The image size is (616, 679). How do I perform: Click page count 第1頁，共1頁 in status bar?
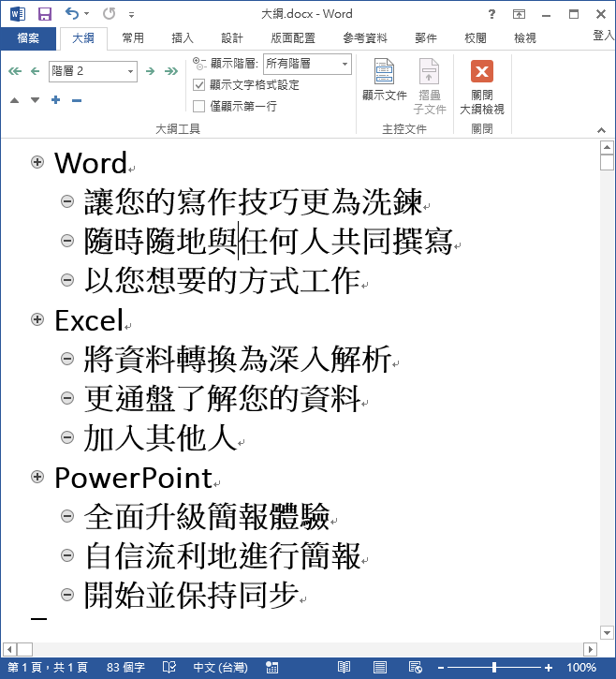[47, 668]
